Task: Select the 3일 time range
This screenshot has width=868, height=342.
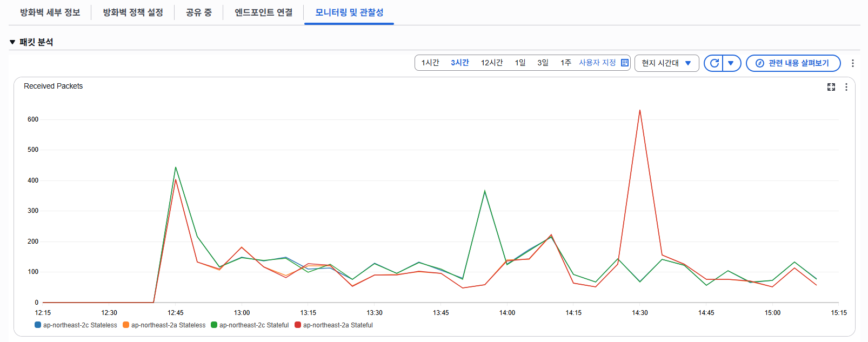Action: pyautogui.click(x=543, y=63)
